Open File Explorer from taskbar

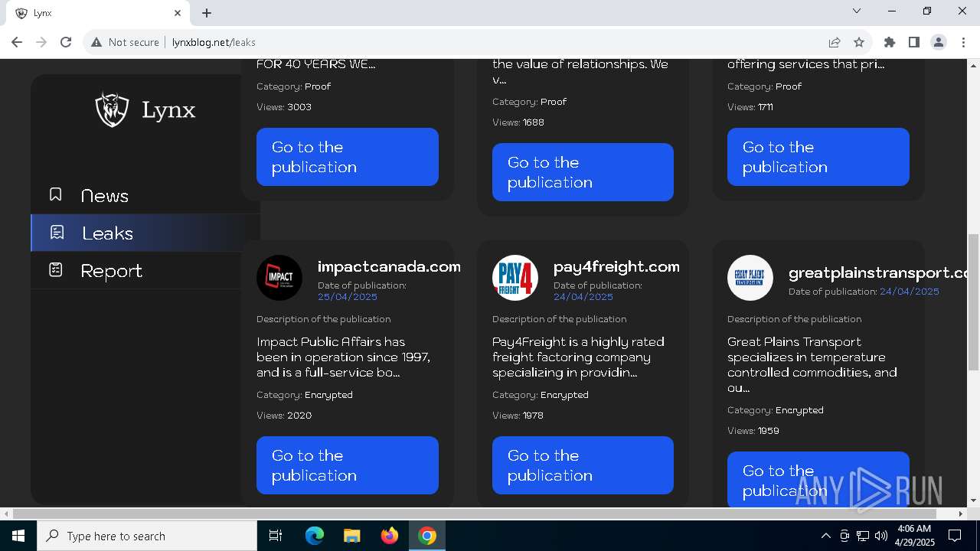[x=352, y=536]
